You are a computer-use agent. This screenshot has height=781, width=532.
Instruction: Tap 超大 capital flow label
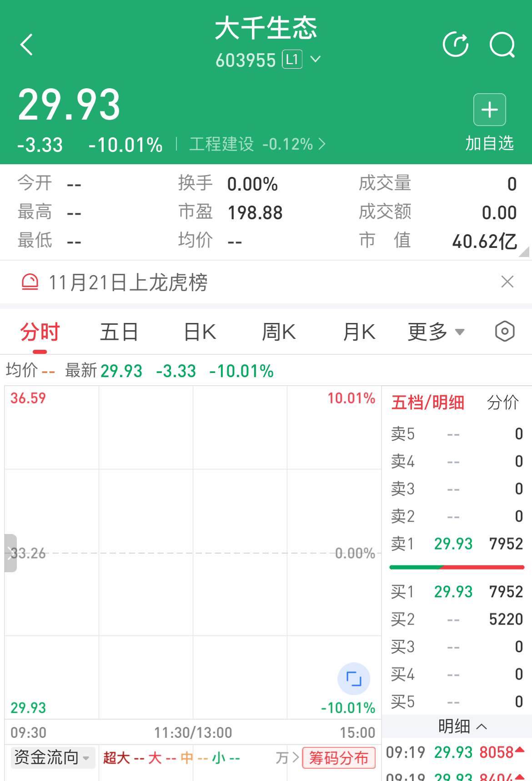pyautogui.click(x=116, y=758)
